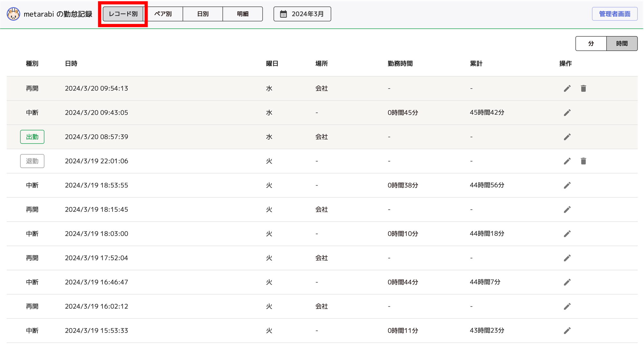This screenshot has height=349, width=644.
Task: Click the 0時間10分 work time value
Action: tap(403, 234)
